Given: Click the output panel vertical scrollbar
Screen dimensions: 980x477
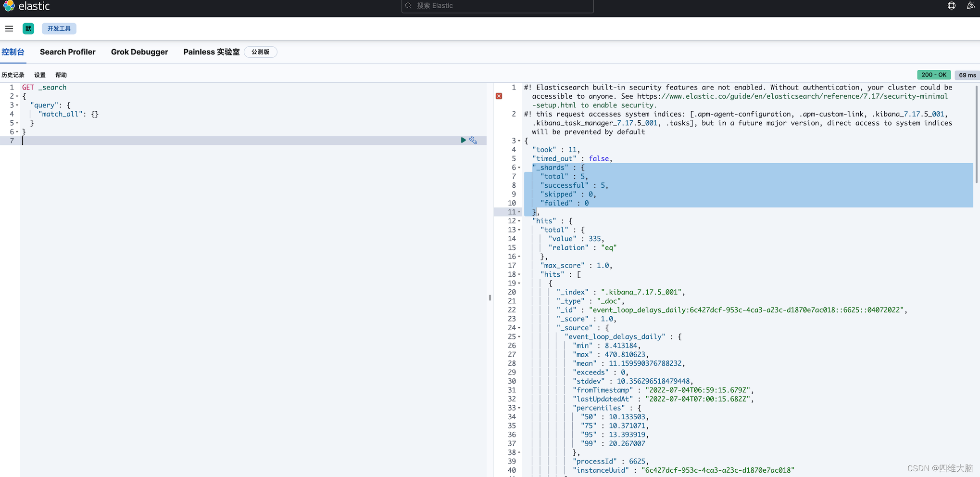Looking at the screenshot, I should click(977, 135).
